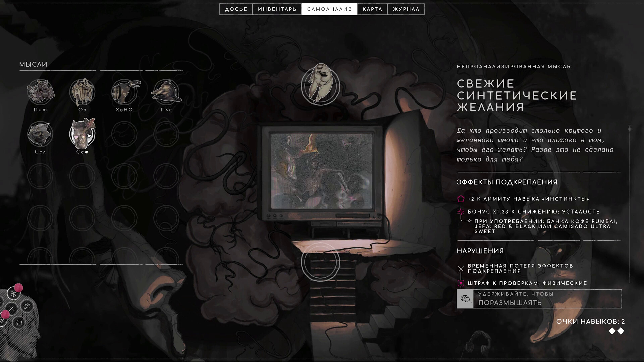Open inventory via the briefcase icon

click(19, 323)
